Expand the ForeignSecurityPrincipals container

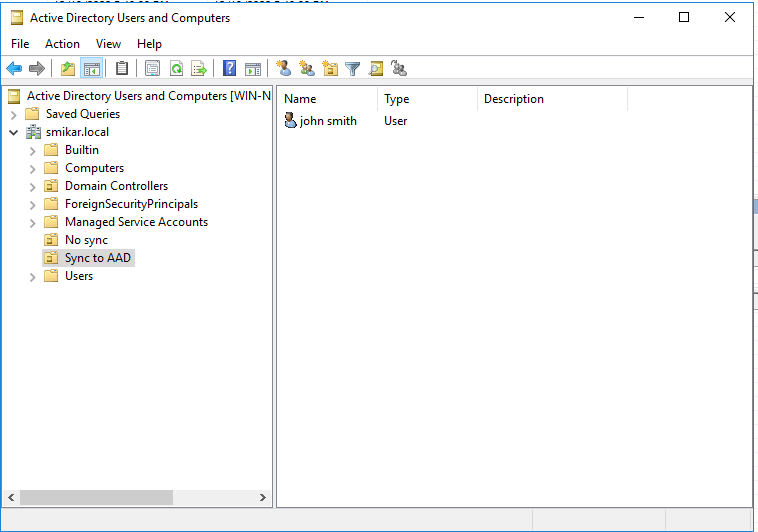coord(32,205)
